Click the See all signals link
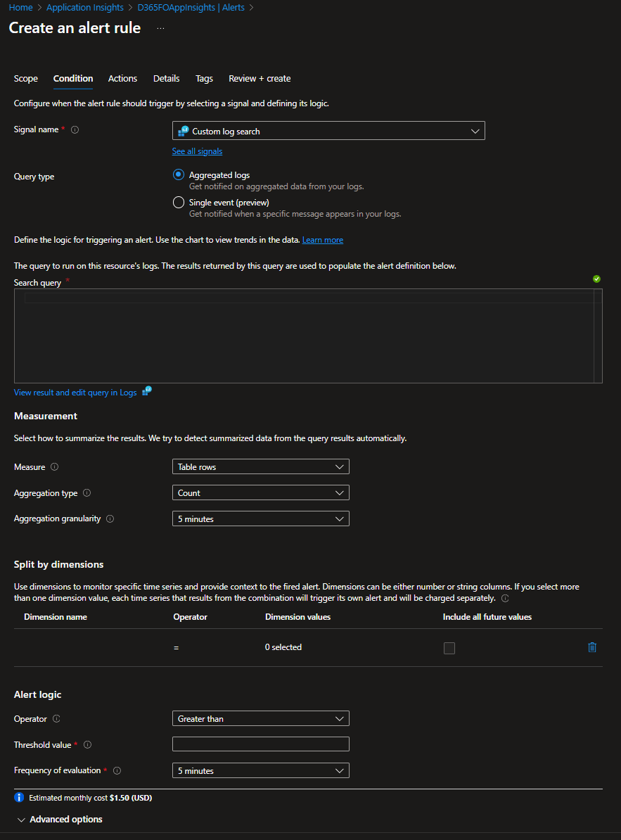 click(x=197, y=151)
